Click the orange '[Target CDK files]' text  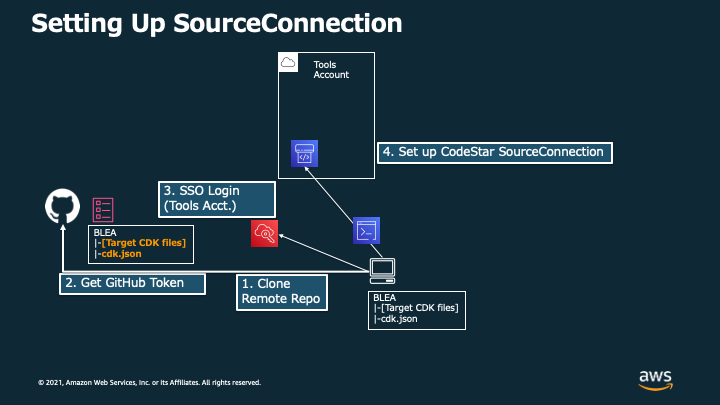pyautogui.click(x=144, y=243)
